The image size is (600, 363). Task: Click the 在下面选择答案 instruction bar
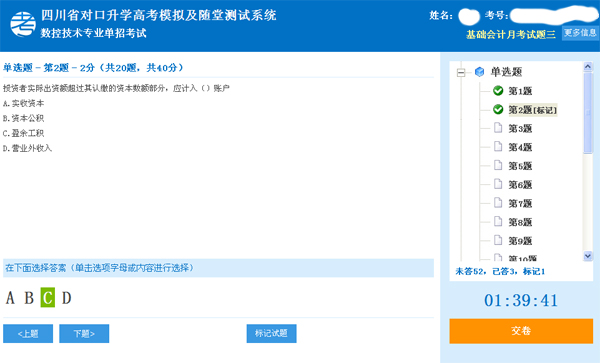(218, 268)
